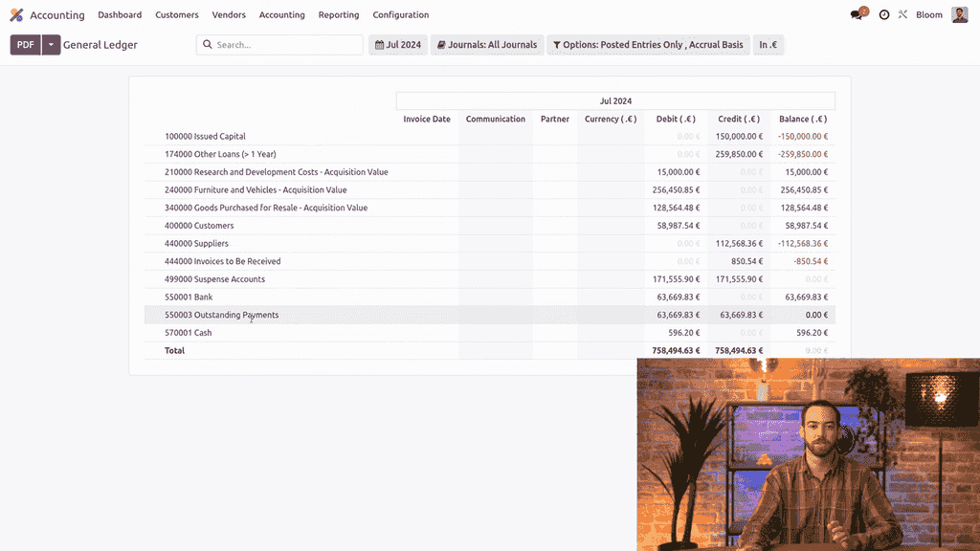Click the PDF export button
980x551 pixels.
[x=26, y=45]
